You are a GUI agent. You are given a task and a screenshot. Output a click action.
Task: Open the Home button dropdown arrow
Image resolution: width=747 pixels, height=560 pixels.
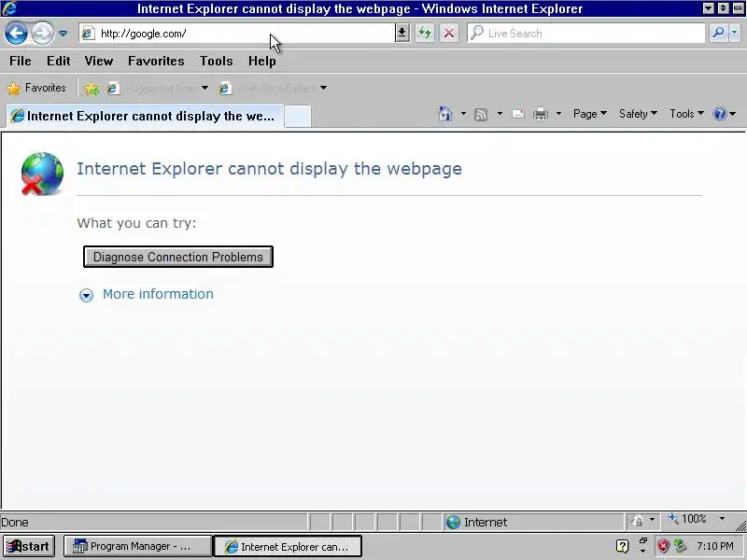463,114
